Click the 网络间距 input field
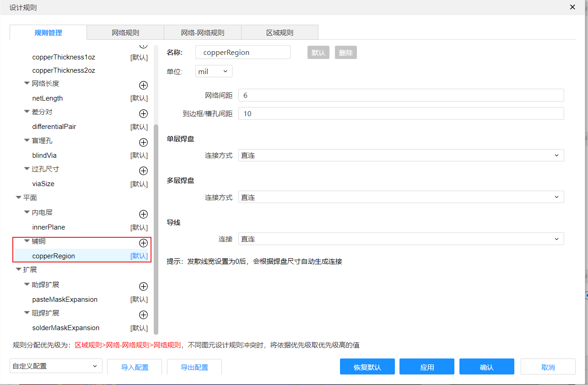 tap(401, 95)
